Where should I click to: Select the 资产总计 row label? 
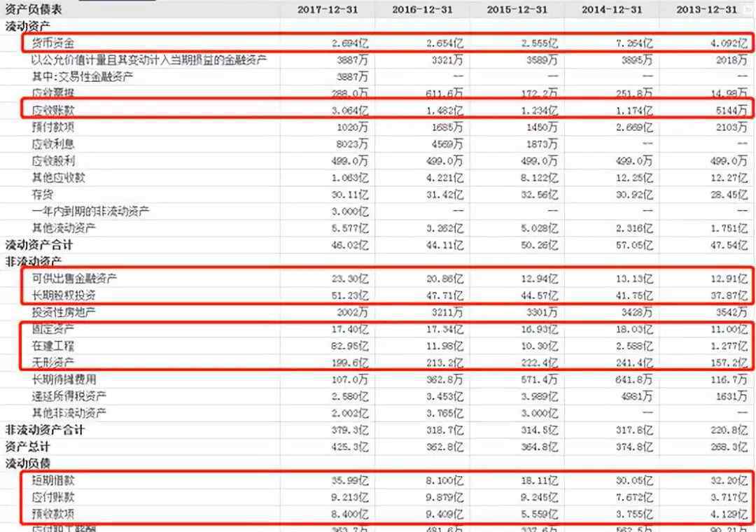pyautogui.click(x=28, y=447)
